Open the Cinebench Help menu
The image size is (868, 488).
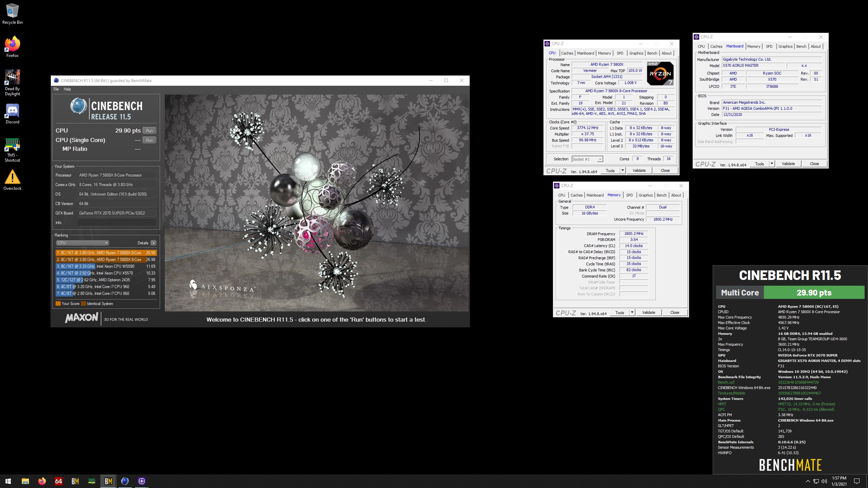point(67,89)
